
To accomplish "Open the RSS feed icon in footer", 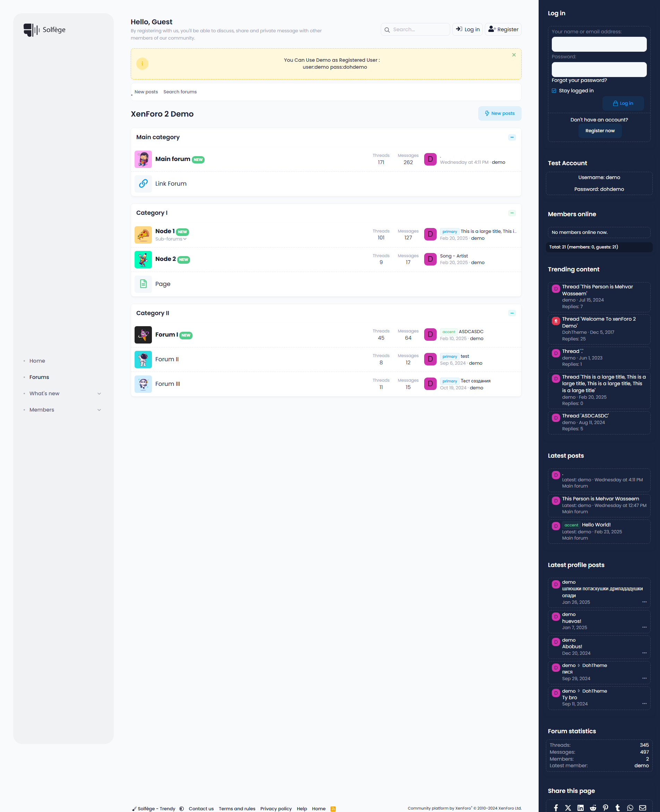I will [333, 809].
